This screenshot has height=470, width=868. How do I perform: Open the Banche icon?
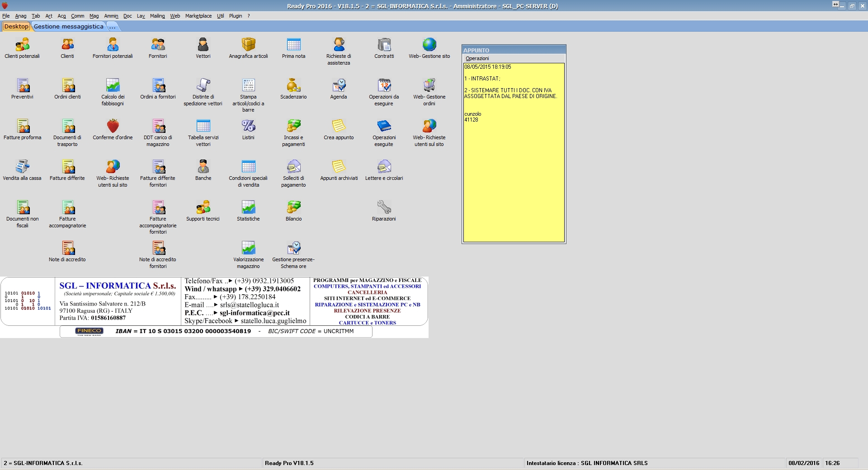(x=203, y=167)
